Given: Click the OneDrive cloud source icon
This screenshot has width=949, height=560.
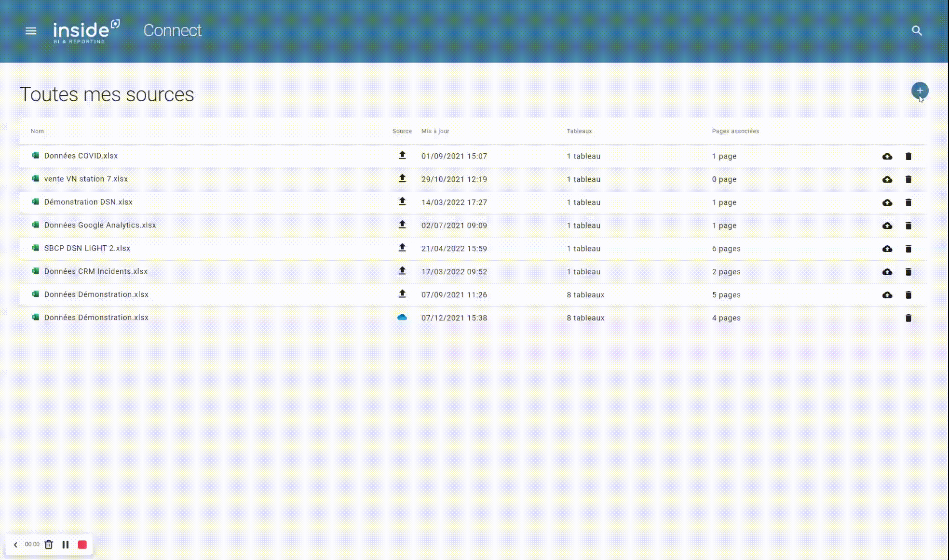Looking at the screenshot, I should point(402,317).
